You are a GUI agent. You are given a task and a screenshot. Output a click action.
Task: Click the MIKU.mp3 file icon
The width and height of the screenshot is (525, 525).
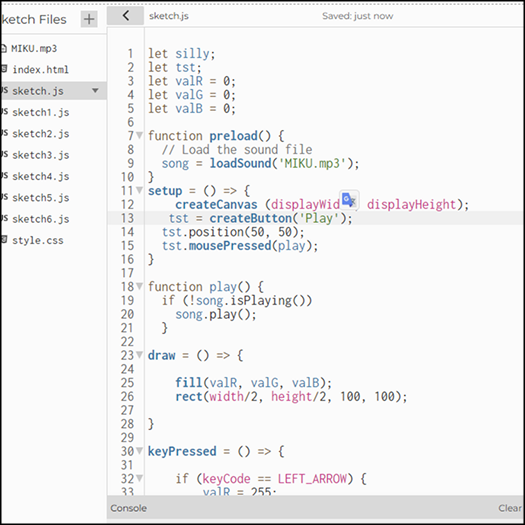pyautogui.click(x=3, y=49)
